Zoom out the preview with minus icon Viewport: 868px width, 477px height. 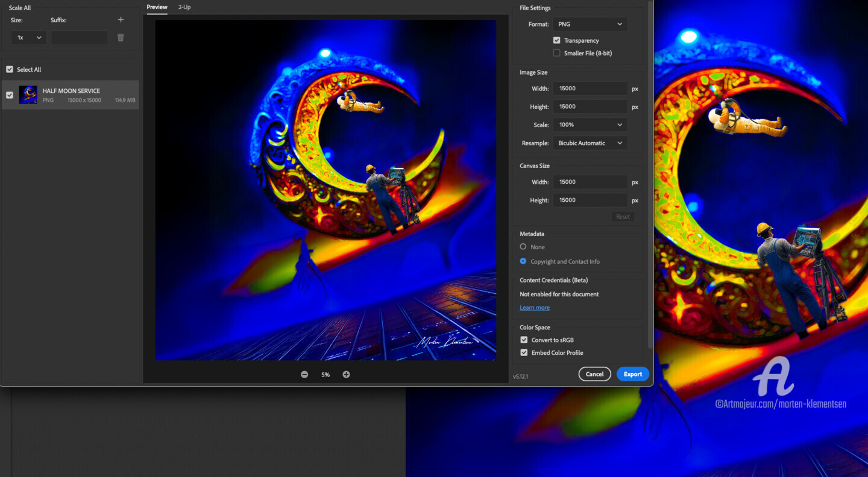[304, 375]
